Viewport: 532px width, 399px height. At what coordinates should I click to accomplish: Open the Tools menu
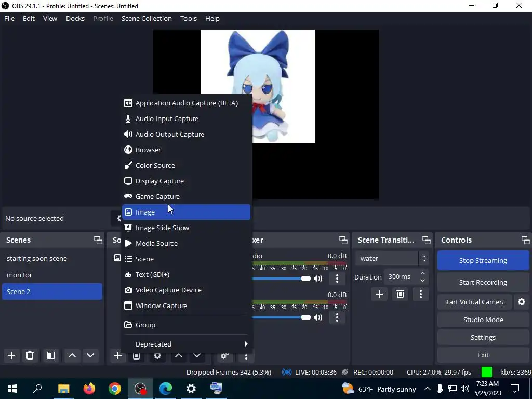188,18
